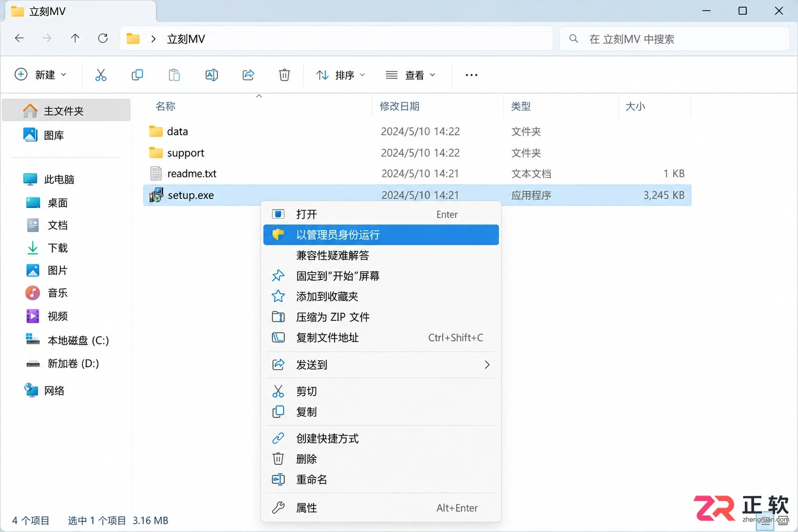Choose 以管理员身份运行 from the context menu
The height and width of the screenshot is (532, 798).
[x=381, y=234]
